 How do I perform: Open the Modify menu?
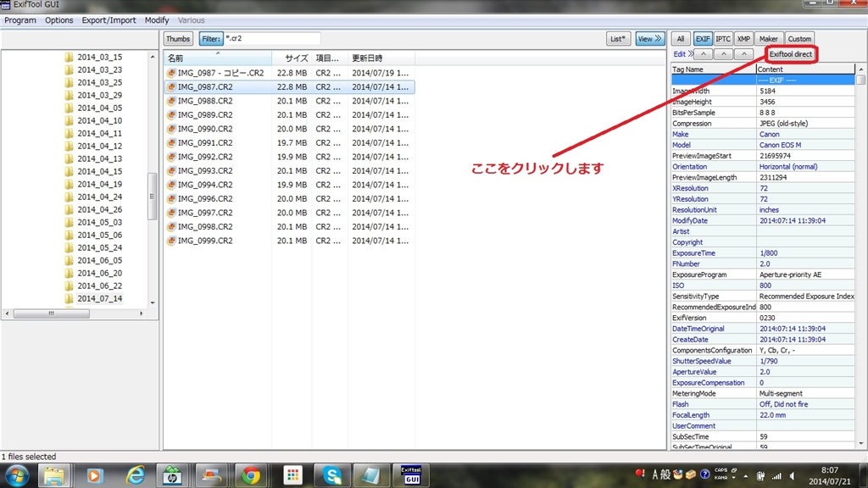pyautogui.click(x=157, y=20)
